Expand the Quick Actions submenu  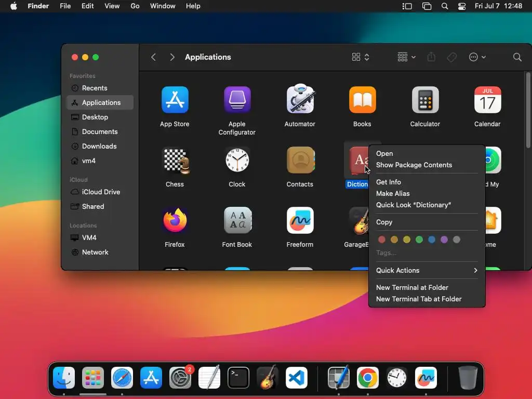(x=427, y=270)
